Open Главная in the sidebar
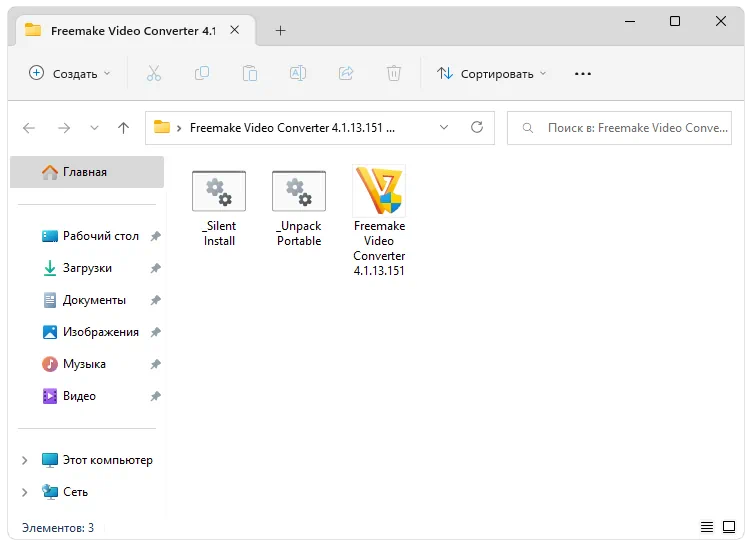The width and height of the screenshot is (751, 548). coord(87,172)
